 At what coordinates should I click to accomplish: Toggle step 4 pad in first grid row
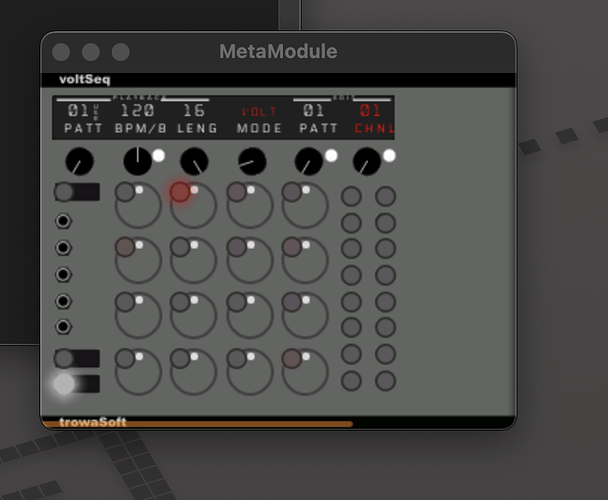coord(292,192)
